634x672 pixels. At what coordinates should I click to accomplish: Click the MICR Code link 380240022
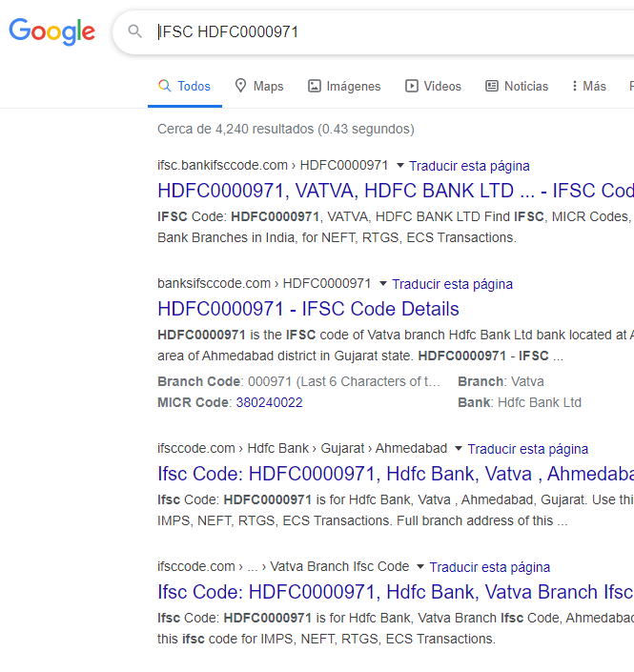coord(269,402)
